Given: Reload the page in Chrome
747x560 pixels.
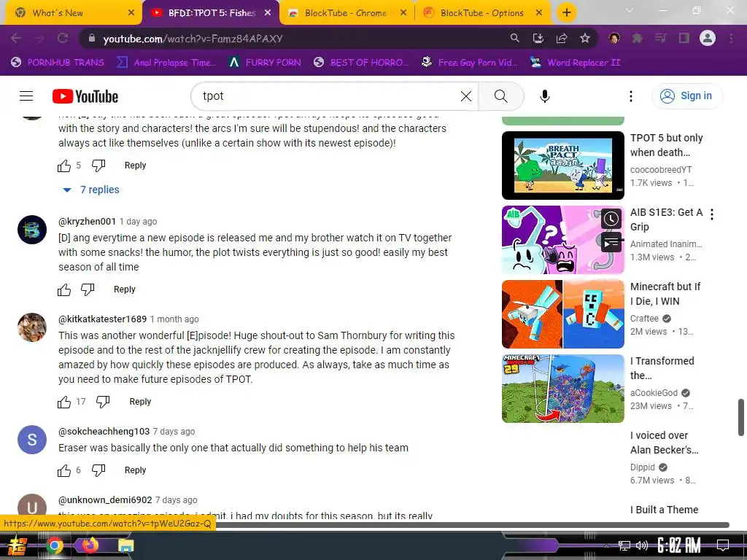Looking at the screenshot, I should point(63,38).
